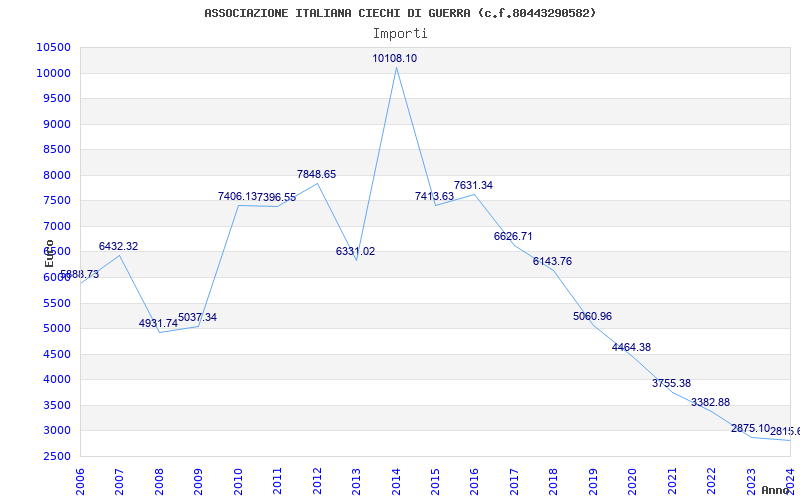The image size is (800, 500).
Task: Click the 'Anno' x-axis label
Action: coord(776,490)
